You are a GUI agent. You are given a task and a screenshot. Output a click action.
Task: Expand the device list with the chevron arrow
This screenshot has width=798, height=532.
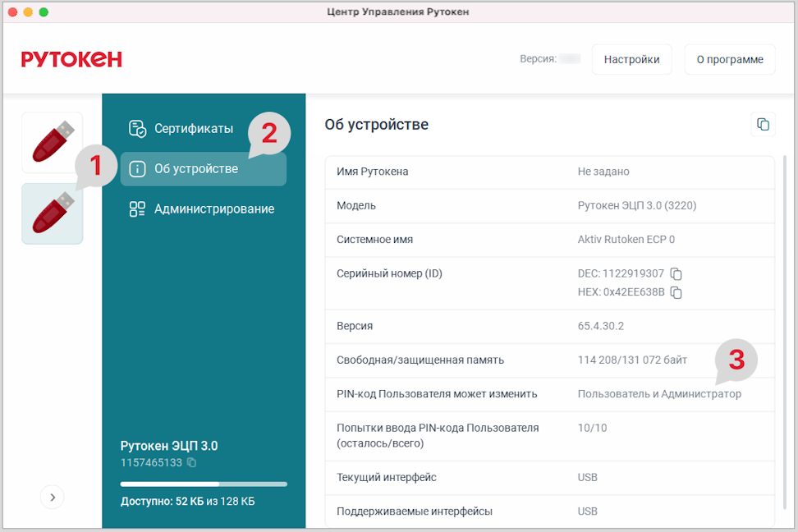(x=52, y=497)
